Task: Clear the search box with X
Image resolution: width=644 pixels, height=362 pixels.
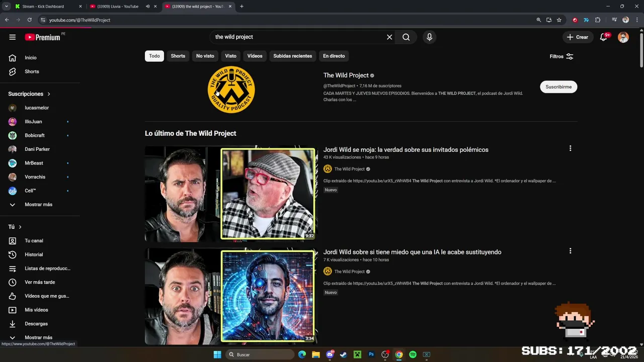Action: pyautogui.click(x=389, y=37)
